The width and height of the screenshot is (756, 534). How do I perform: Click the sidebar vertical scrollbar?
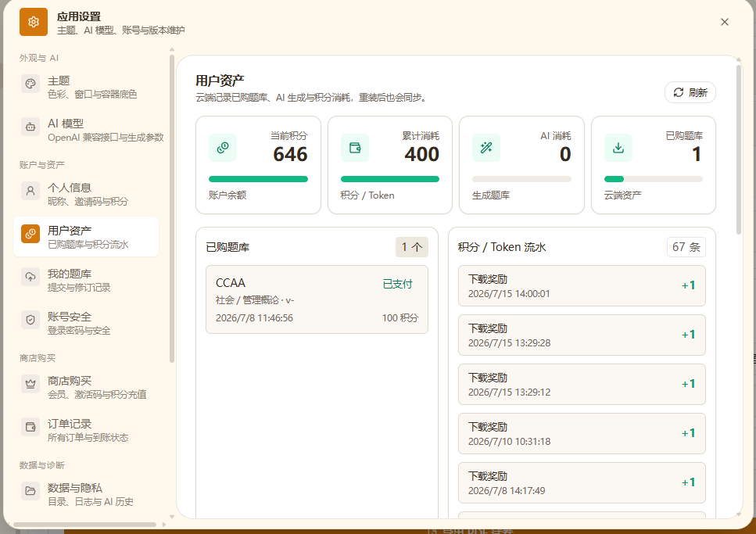point(172,209)
